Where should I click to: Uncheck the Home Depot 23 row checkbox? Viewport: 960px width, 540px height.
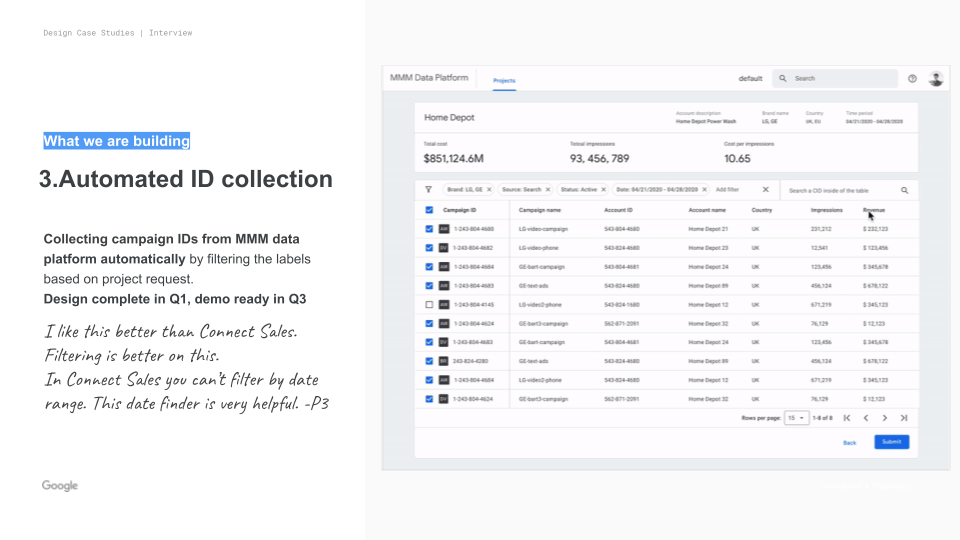coord(429,248)
